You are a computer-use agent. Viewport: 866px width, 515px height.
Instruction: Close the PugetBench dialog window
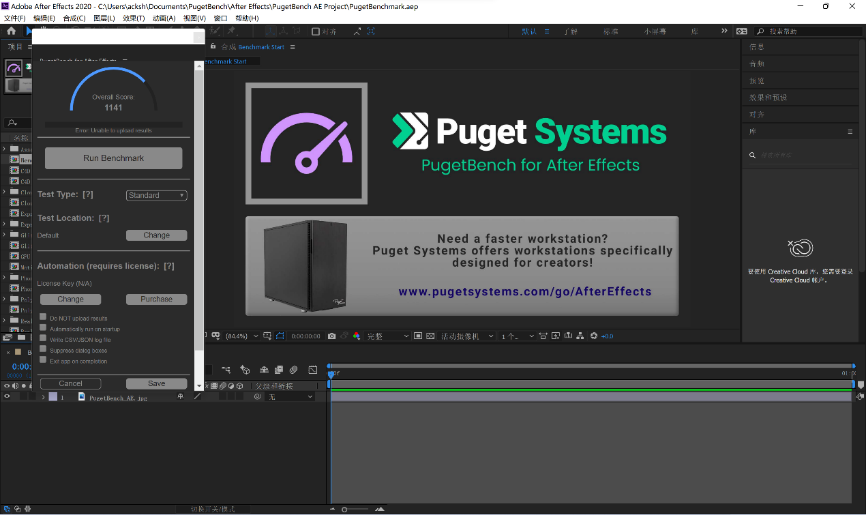click(x=198, y=37)
